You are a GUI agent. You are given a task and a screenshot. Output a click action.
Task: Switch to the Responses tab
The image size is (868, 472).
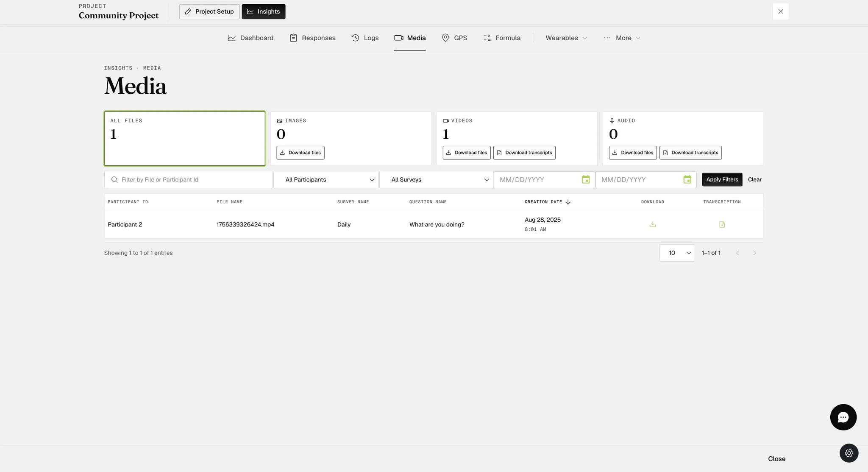click(312, 38)
